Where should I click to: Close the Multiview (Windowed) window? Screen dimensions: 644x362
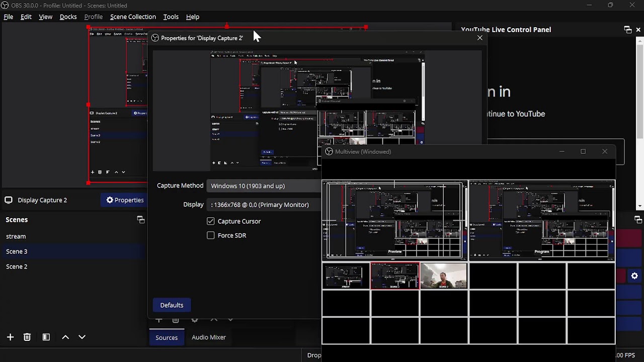point(605,151)
